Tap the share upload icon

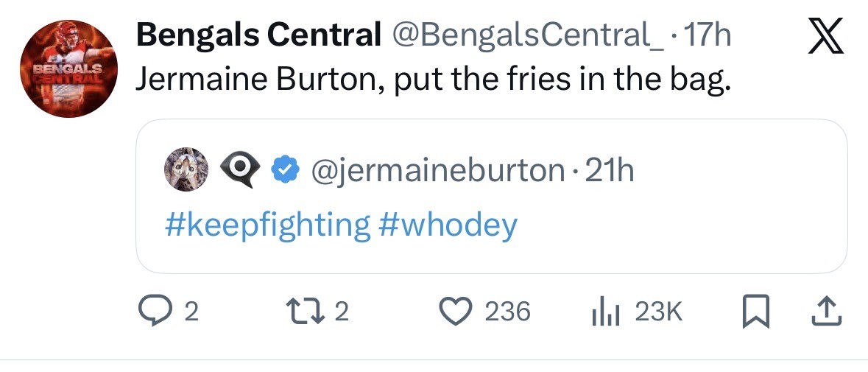(x=825, y=312)
